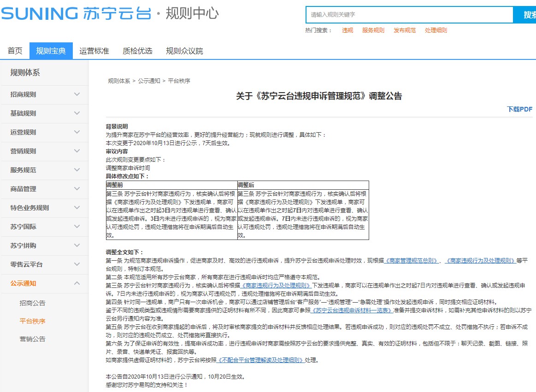
Task: Click the 规则体系 sidebar heading
Action: tap(25, 72)
